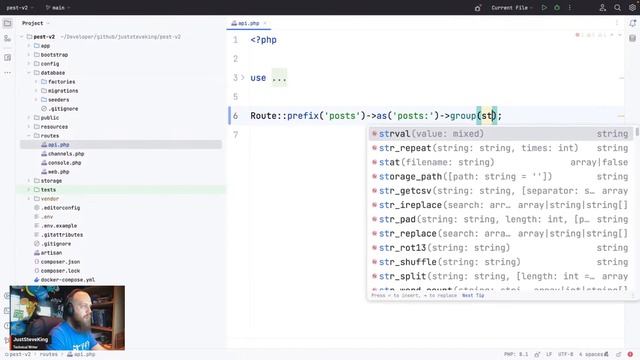
Task: Select str_shuffle completion suggestion
Action: coord(501,262)
